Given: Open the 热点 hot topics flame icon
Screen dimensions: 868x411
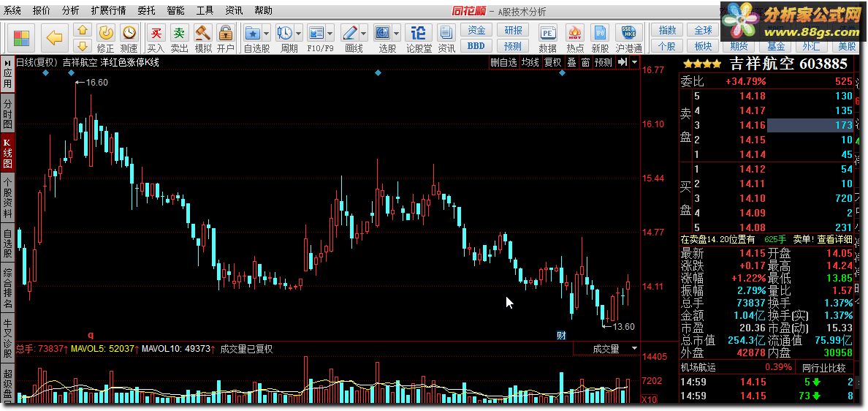Looking at the screenshot, I should pyautogui.click(x=575, y=38).
